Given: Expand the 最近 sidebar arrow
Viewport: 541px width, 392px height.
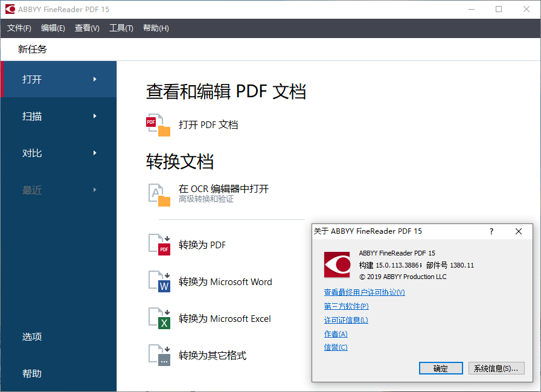Looking at the screenshot, I should tap(95, 190).
